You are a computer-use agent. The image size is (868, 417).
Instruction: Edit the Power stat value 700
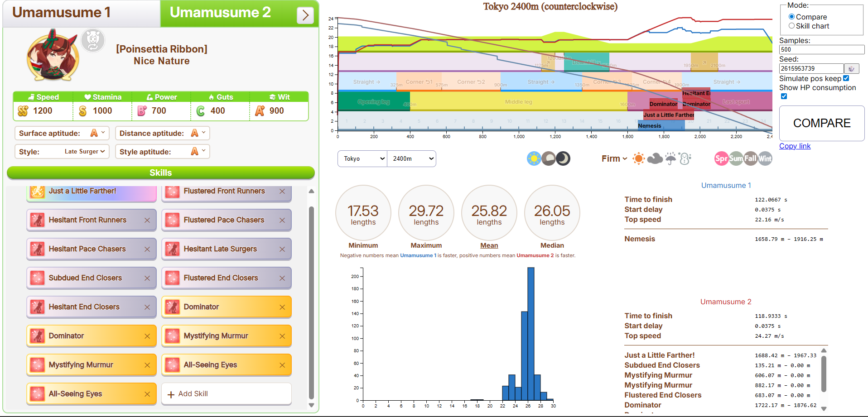(x=159, y=111)
